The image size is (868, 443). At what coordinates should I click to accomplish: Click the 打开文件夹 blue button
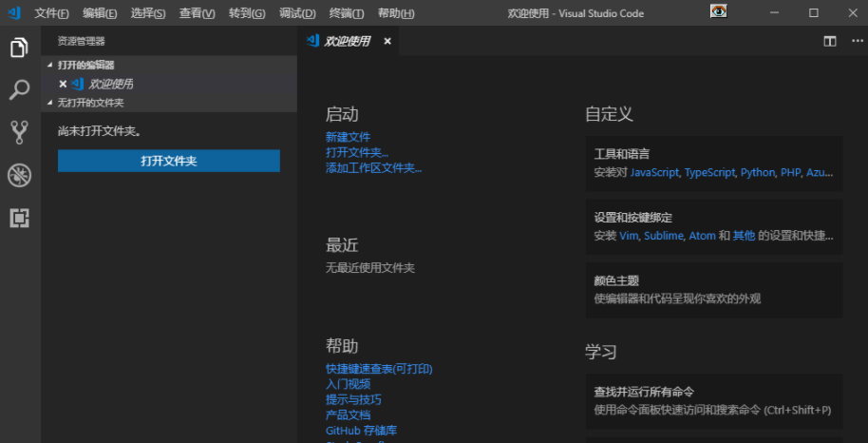[x=169, y=161]
